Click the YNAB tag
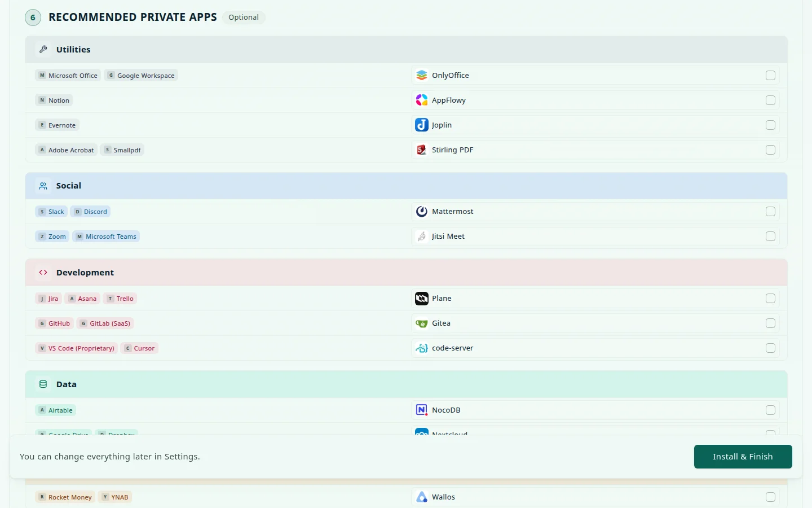The width and height of the screenshot is (812, 508). coord(115,497)
